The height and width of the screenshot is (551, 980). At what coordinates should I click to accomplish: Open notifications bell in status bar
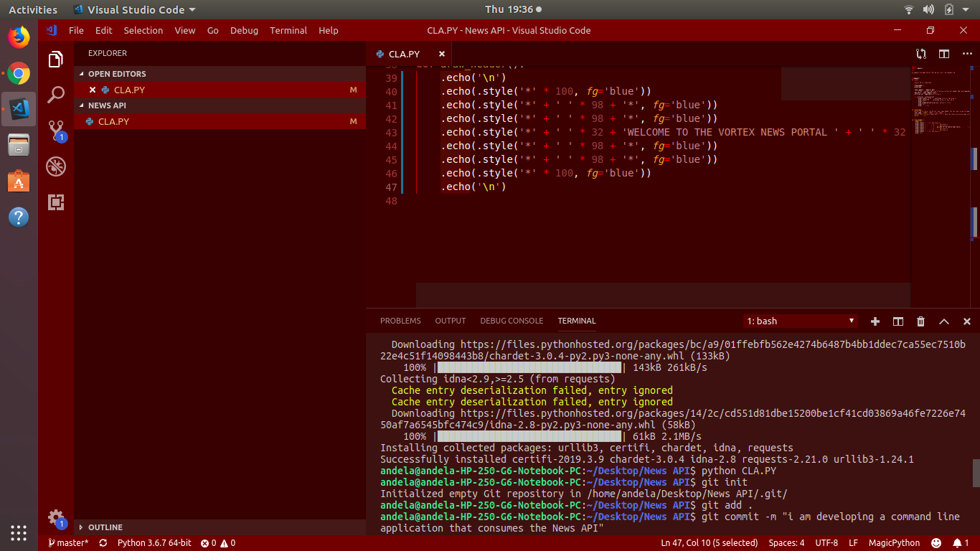click(961, 543)
